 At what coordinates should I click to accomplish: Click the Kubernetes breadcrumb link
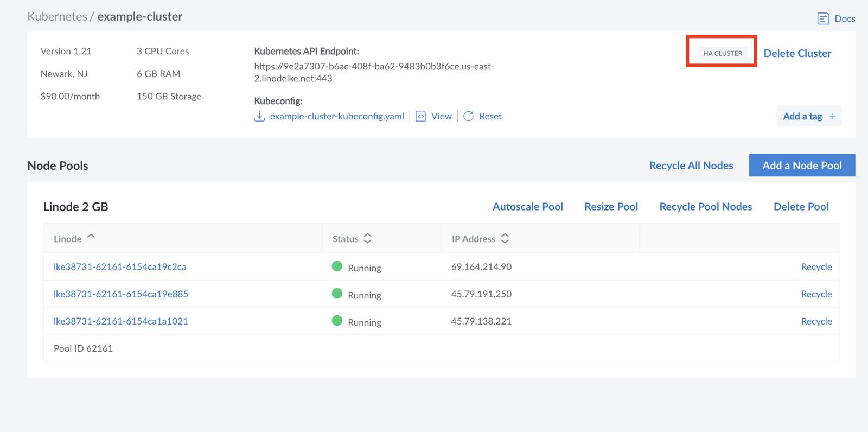(x=57, y=16)
